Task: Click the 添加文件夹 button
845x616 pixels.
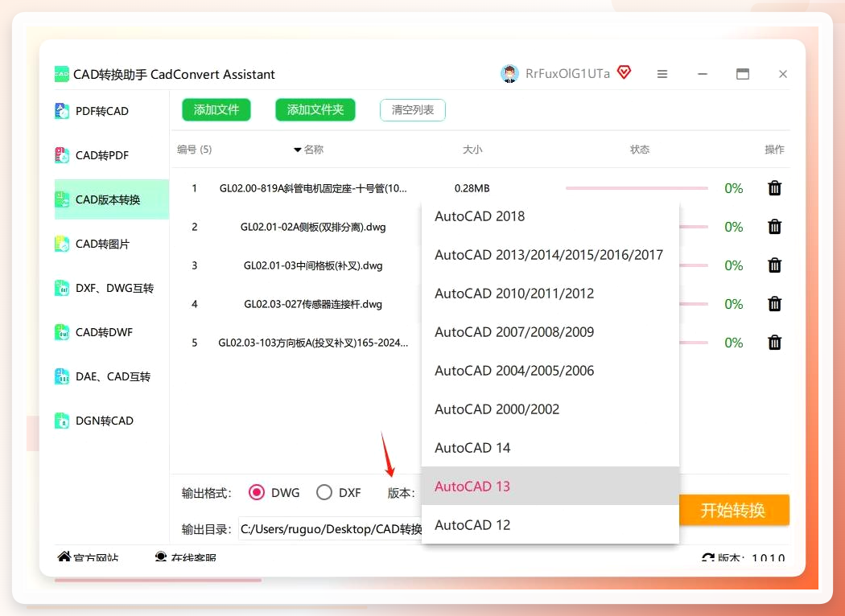Action: (315, 110)
